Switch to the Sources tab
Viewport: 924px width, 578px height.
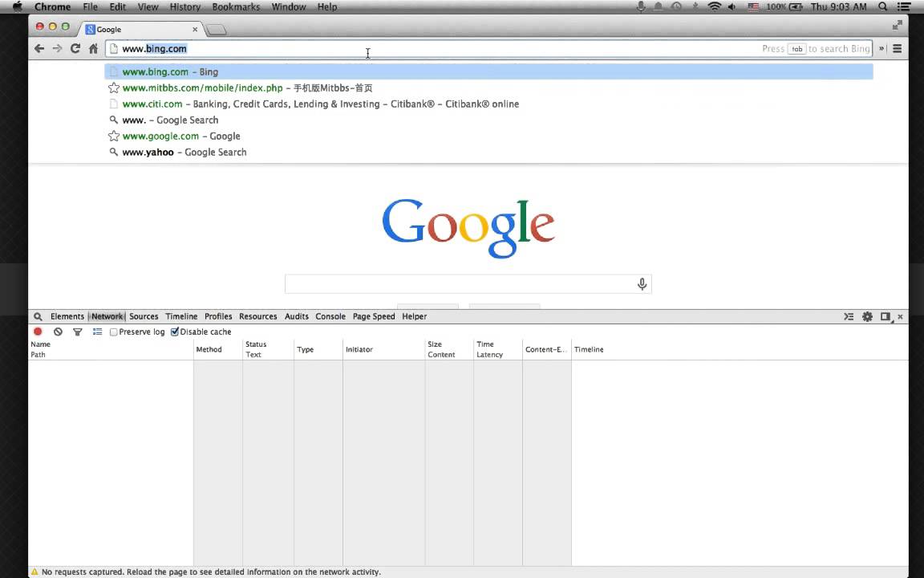point(144,317)
